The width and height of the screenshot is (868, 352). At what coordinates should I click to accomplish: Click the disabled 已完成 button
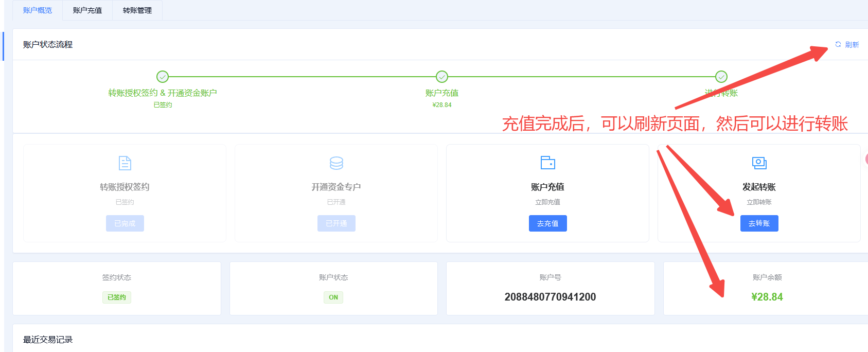click(125, 223)
